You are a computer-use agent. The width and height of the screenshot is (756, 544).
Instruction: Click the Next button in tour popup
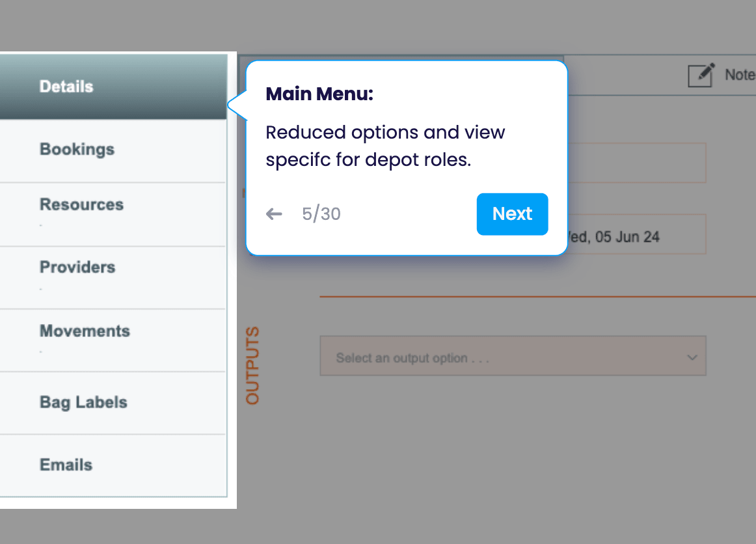[x=512, y=214]
